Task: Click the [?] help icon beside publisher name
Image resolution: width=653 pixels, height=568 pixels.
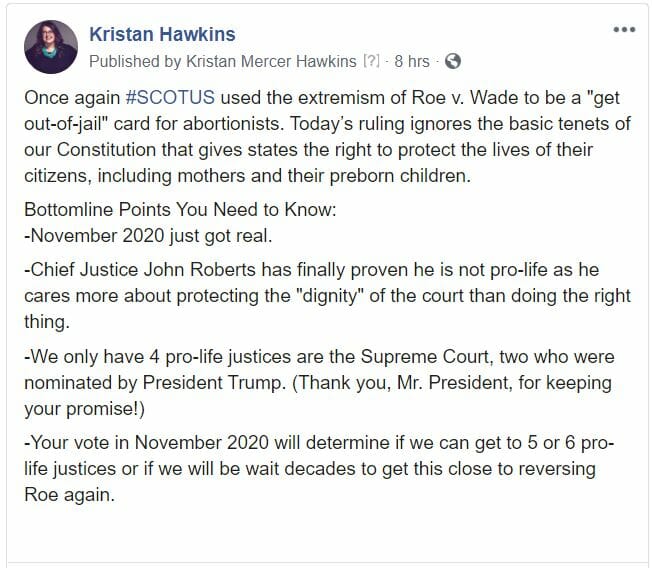Action: tap(371, 61)
